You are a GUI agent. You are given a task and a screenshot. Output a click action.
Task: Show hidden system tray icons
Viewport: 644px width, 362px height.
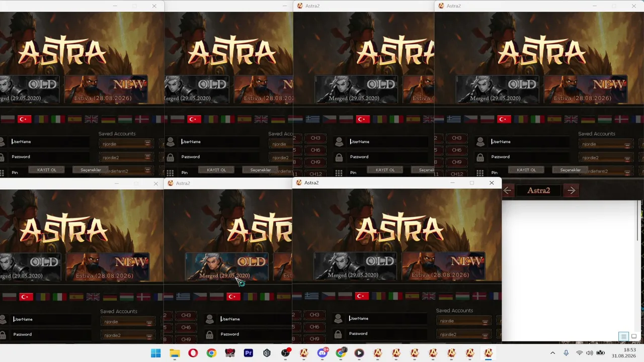pos(552,353)
